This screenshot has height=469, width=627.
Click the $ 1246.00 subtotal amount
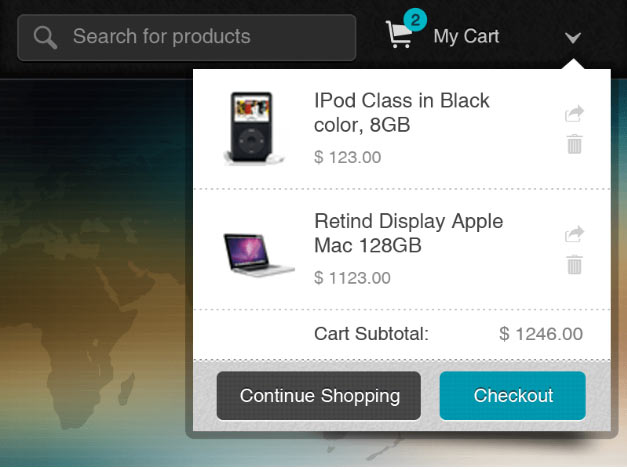pos(541,334)
